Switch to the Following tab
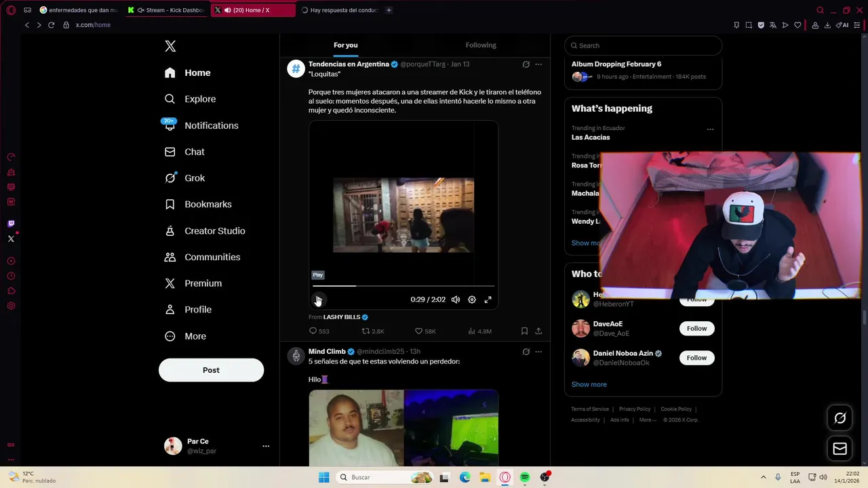 click(481, 45)
